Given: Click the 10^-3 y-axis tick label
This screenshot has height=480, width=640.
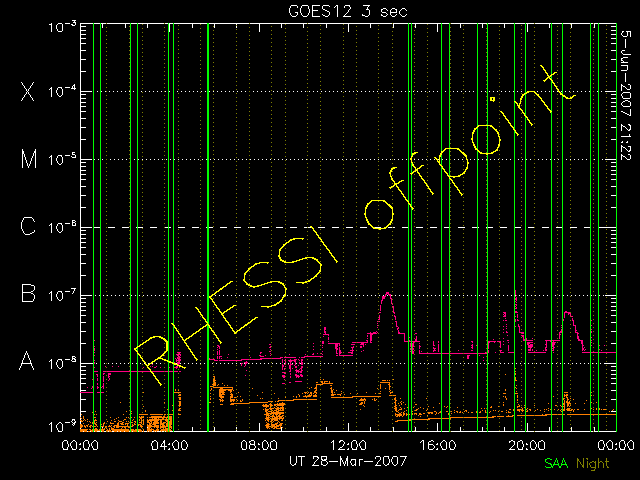Looking at the screenshot, I should coord(62,28).
